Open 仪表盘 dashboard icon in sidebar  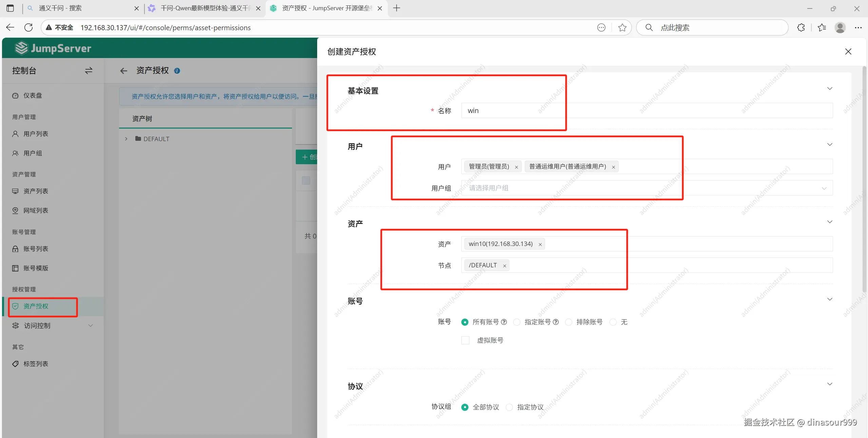pos(15,96)
